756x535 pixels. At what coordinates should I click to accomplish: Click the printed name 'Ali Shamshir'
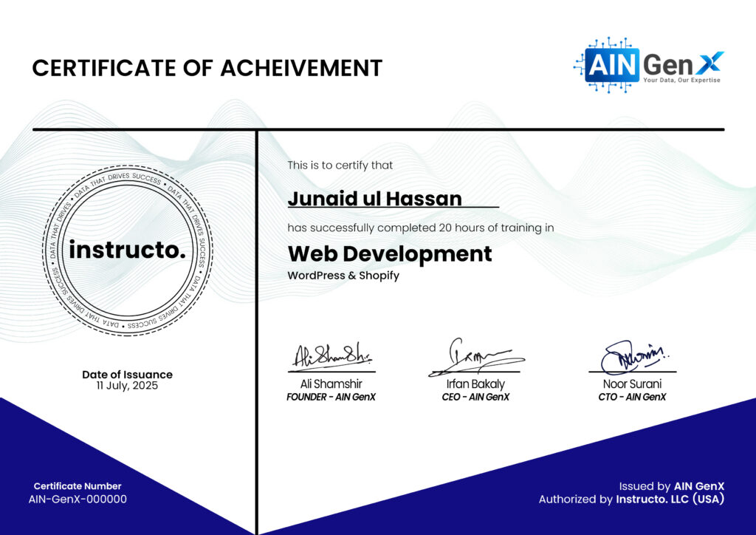[331, 384]
